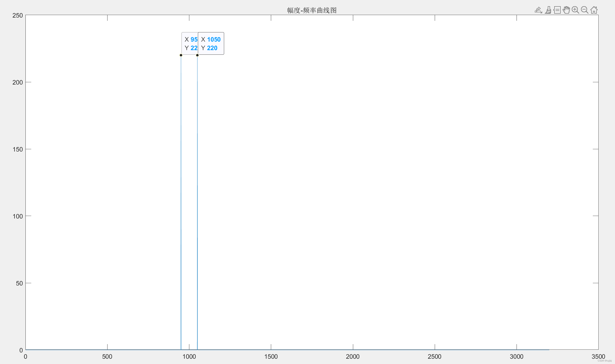Click the x-axis tick label 3500

pyautogui.click(x=598, y=357)
